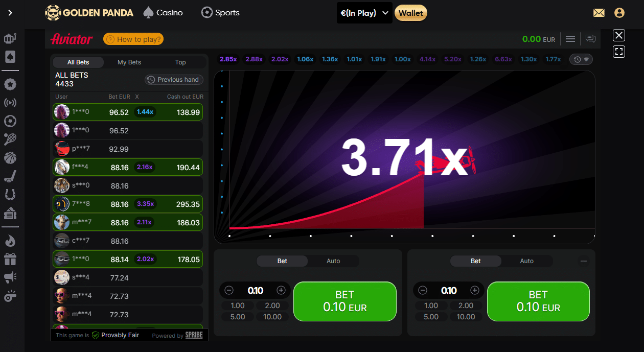Remove the second bet panel
Viewport: 644px width, 352px height.
[x=584, y=261]
